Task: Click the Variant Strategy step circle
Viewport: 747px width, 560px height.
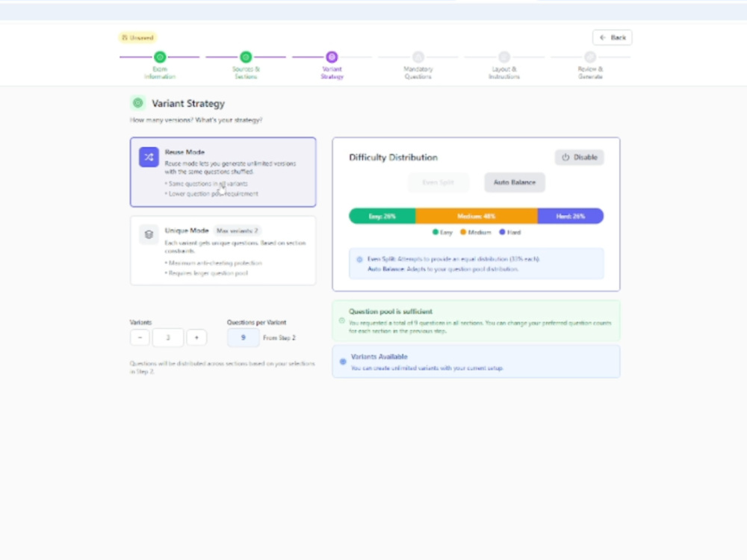Action: 332,57
